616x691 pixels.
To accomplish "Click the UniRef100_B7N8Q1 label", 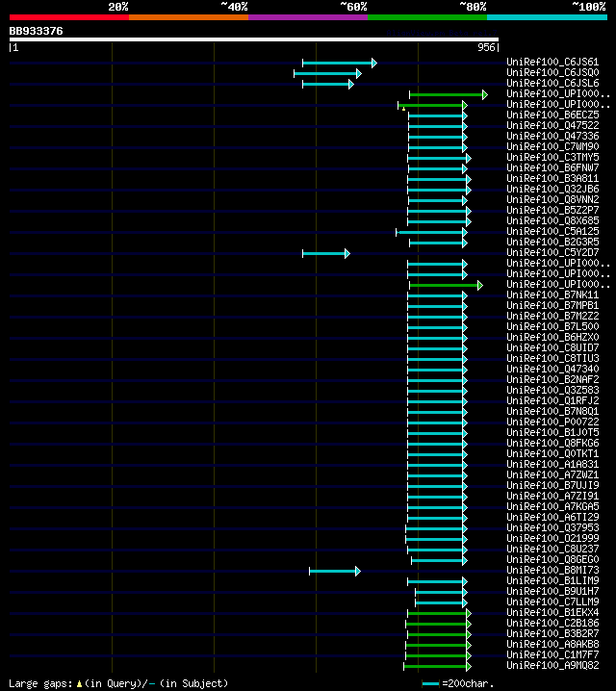I will (x=552, y=411).
